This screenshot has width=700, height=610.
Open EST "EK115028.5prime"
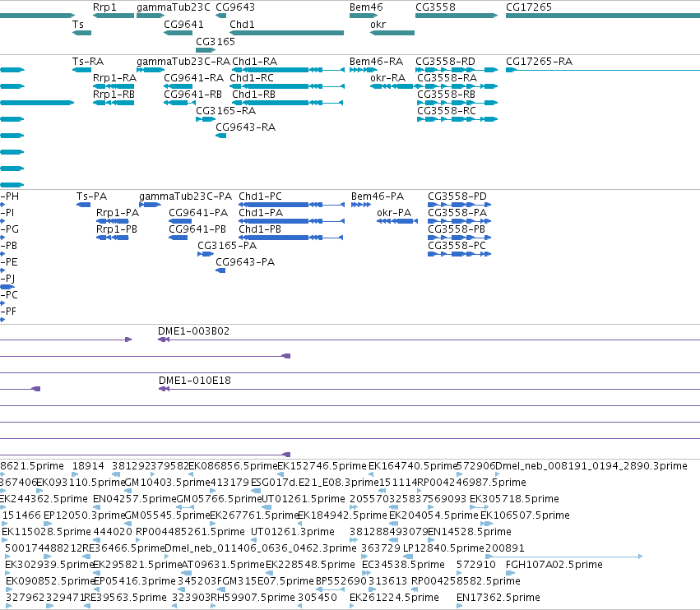pyautogui.click(x=46, y=532)
